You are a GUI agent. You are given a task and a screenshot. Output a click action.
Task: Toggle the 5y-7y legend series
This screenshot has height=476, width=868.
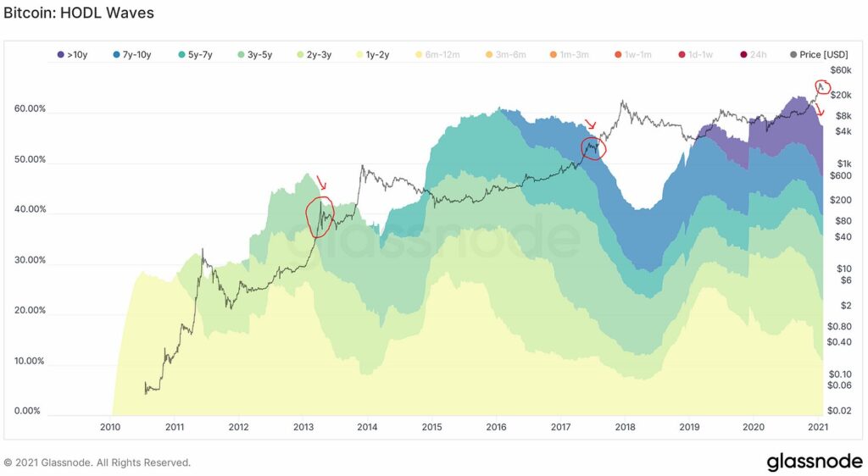[x=196, y=55]
